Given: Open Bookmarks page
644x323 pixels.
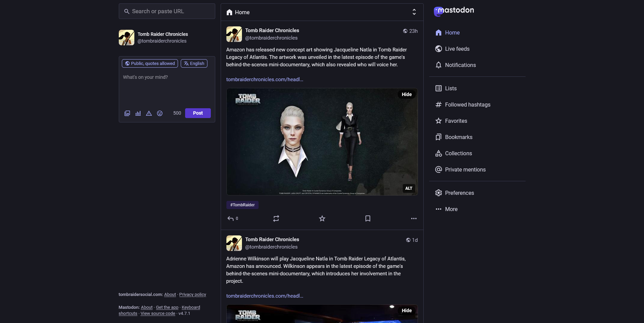Looking at the screenshot, I should (x=454, y=137).
